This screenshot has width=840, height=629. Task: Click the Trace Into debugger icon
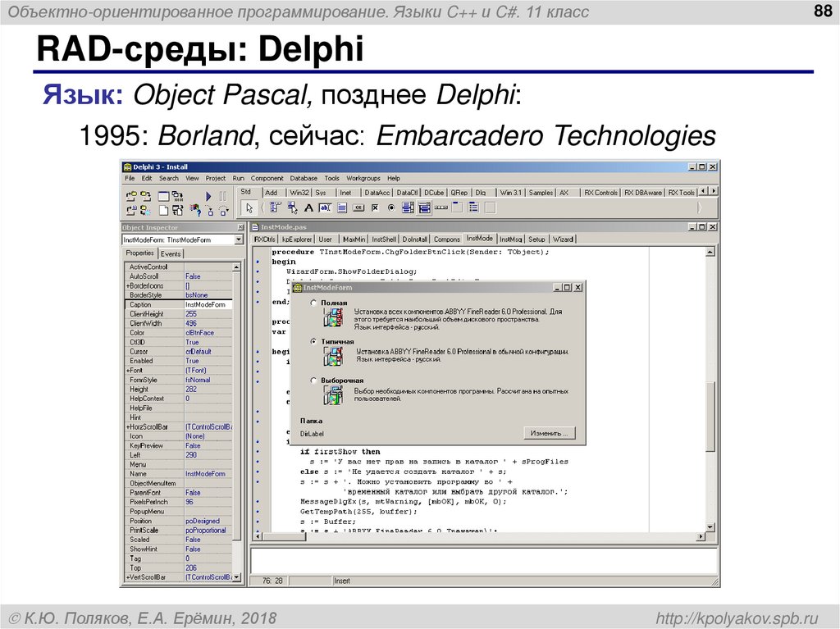(x=209, y=211)
